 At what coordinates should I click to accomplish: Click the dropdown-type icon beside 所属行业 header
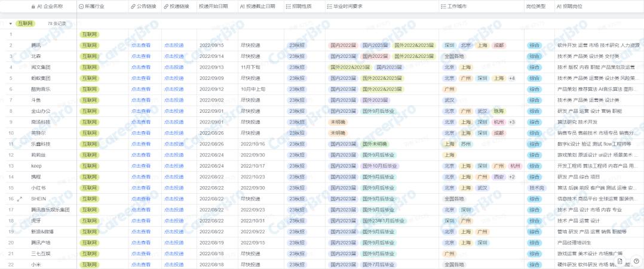pyautogui.click(x=81, y=7)
